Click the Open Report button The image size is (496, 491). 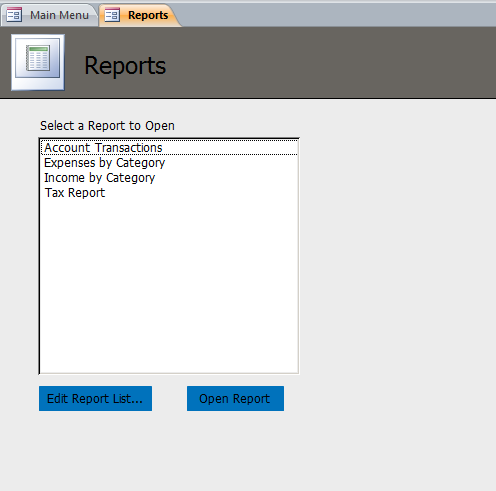(235, 399)
